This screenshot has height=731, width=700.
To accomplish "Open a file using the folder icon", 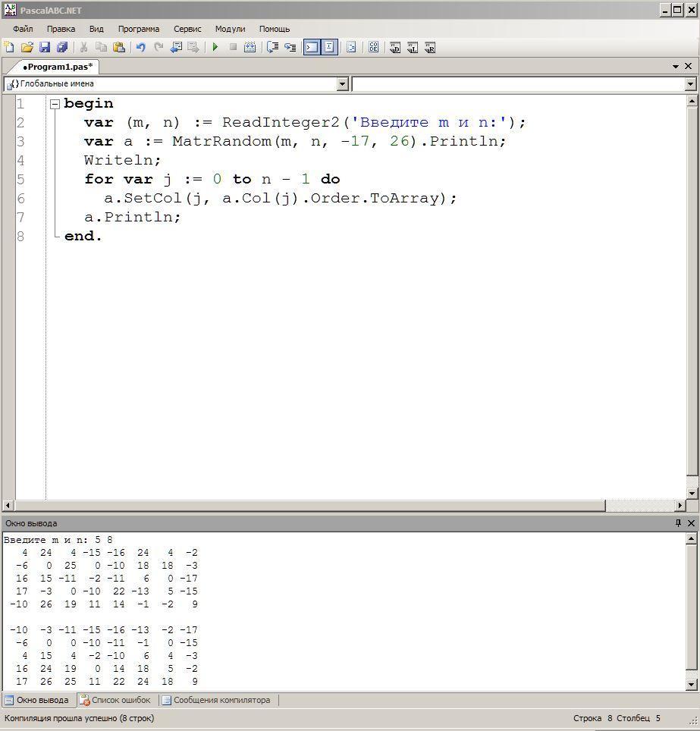I will 27,47.
